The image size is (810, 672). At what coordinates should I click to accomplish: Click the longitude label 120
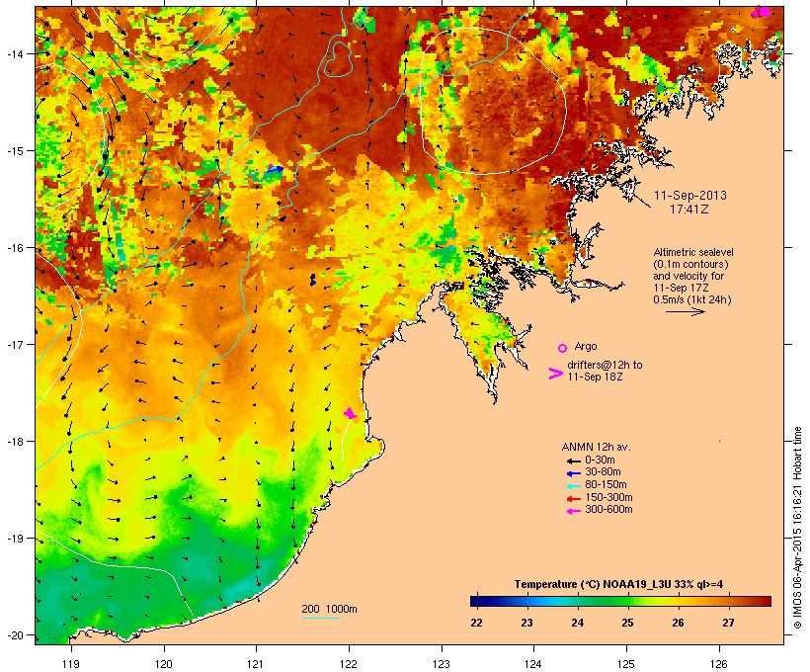[x=164, y=664]
